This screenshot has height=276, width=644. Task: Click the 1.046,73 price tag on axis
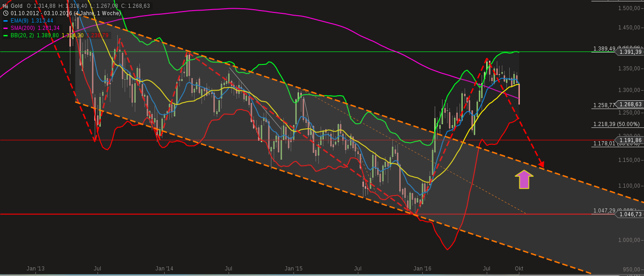pyautogui.click(x=630, y=214)
